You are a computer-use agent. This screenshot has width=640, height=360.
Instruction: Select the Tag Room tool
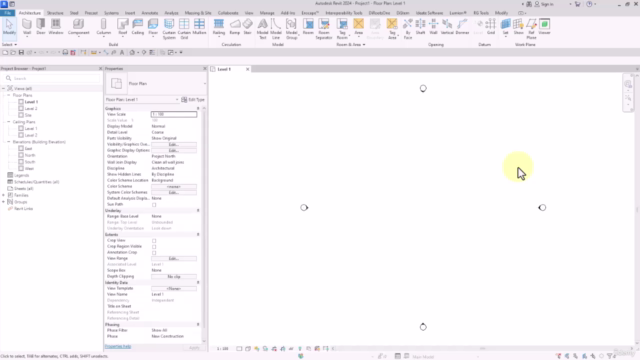pos(342,29)
